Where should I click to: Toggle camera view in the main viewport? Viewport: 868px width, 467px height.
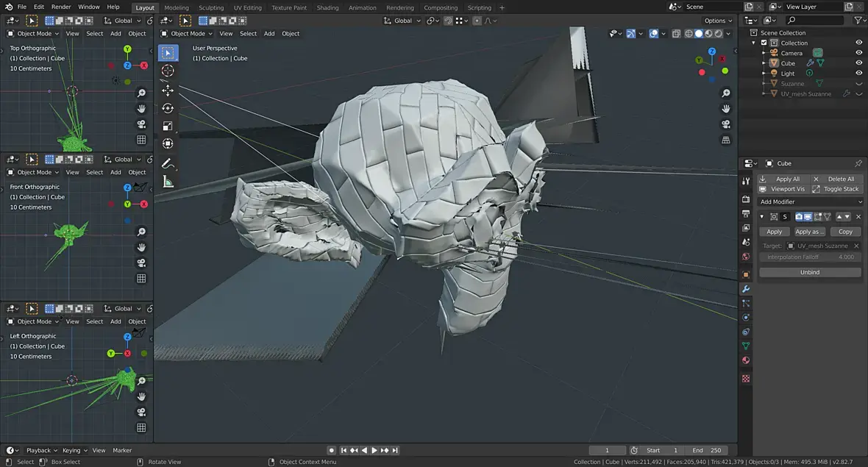coord(726,124)
